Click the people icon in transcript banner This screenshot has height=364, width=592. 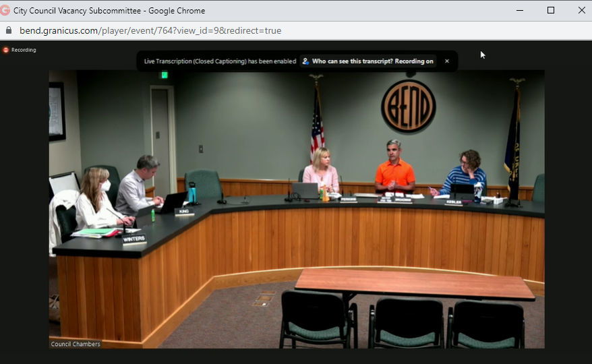pyautogui.click(x=305, y=61)
